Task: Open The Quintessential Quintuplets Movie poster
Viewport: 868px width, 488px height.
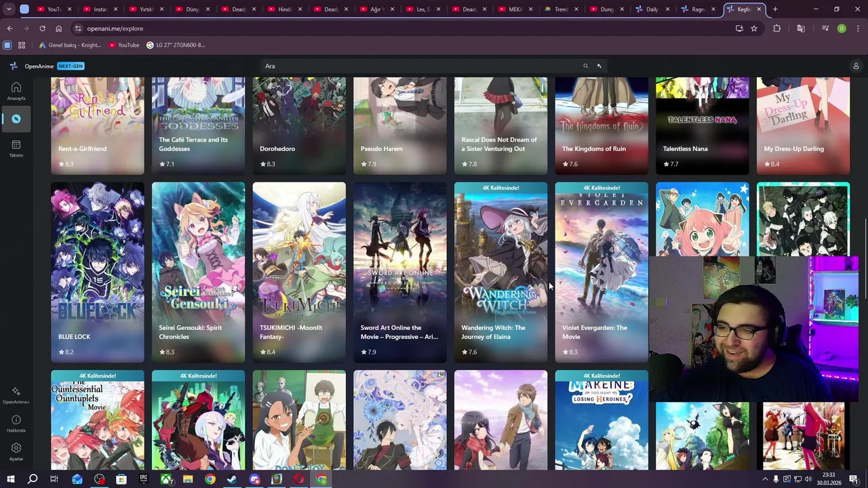Action: click(98, 420)
